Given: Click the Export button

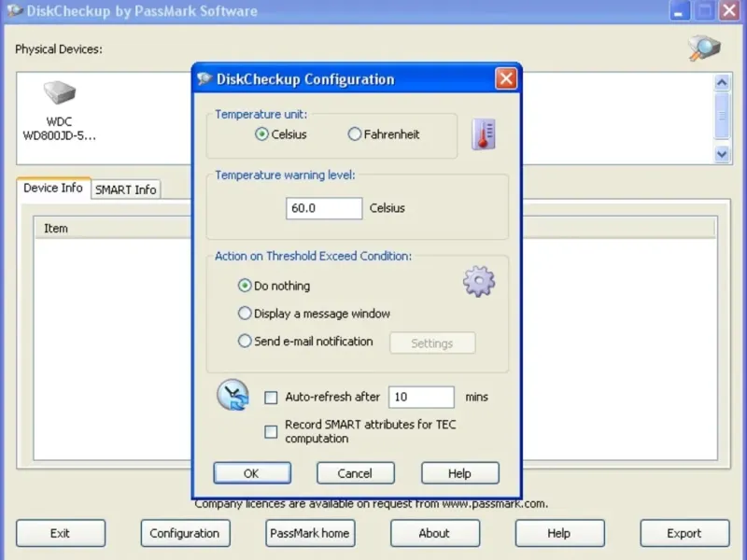Looking at the screenshot, I should [x=684, y=533].
